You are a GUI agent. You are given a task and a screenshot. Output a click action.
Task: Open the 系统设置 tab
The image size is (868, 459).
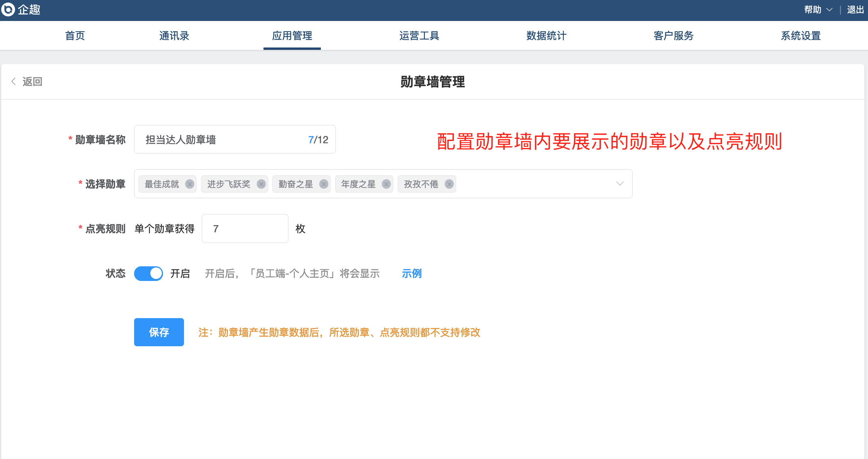click(x=800, y=36)
